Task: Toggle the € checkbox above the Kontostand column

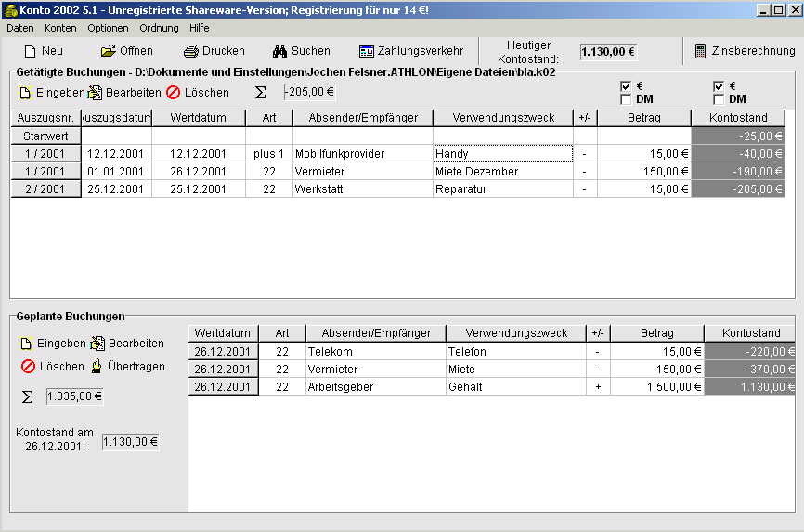Action: click(719, 86)
